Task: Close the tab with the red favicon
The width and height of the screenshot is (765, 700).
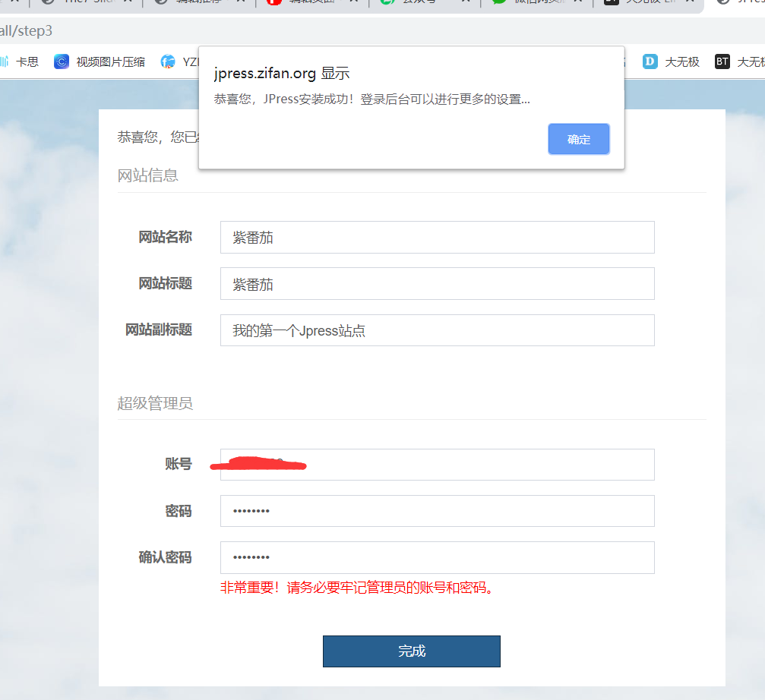Action: tap(352, 2)
